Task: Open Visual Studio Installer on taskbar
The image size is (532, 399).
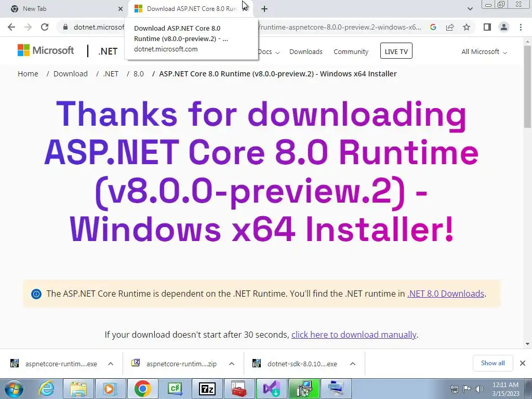Action: (x=271, y=389)
